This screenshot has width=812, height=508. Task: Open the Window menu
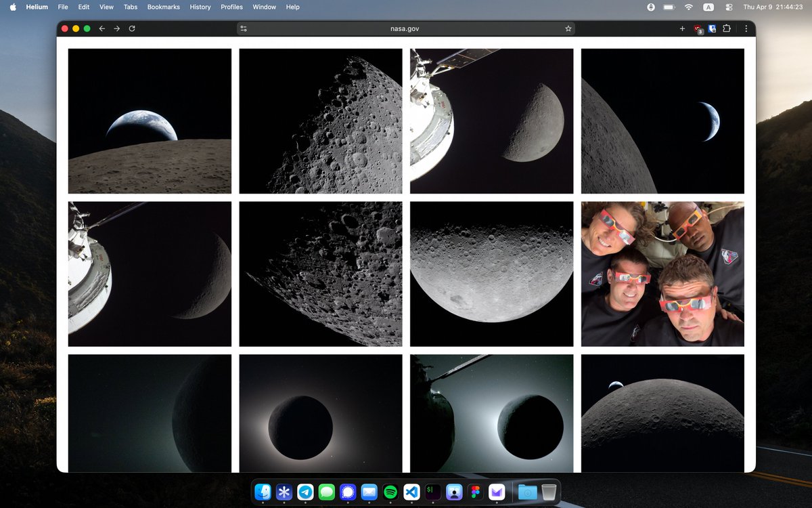point(265,7)
